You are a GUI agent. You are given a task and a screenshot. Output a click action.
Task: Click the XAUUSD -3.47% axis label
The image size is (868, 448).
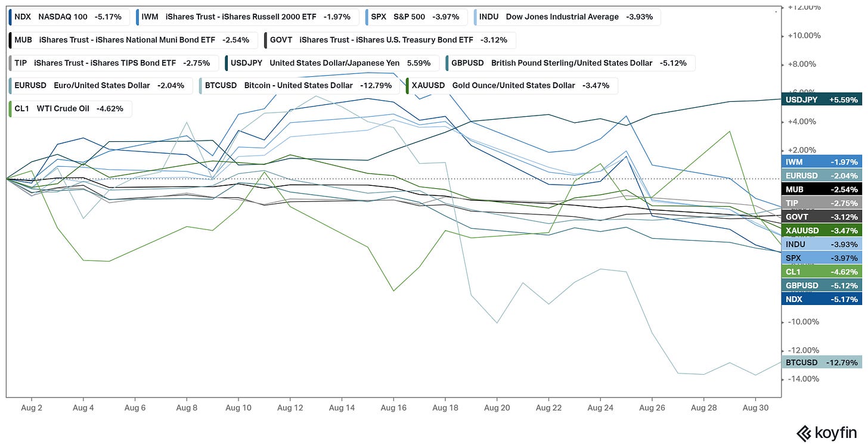tap(821, 231)
